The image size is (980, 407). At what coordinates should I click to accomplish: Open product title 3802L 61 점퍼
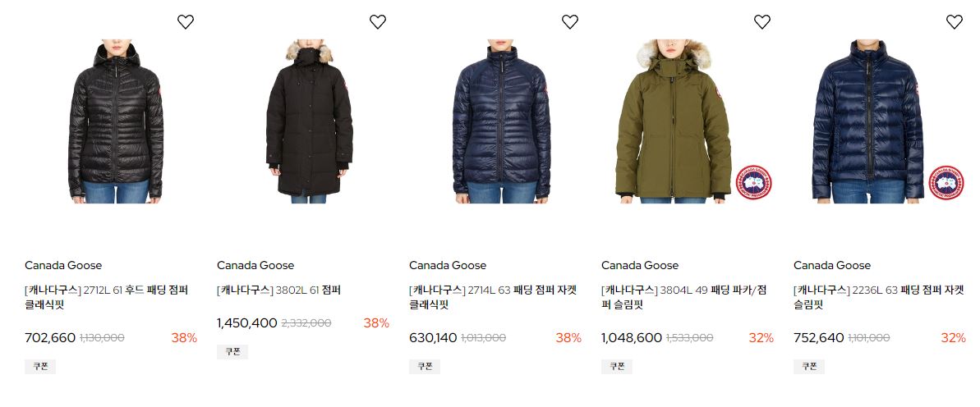coord(278,290)
